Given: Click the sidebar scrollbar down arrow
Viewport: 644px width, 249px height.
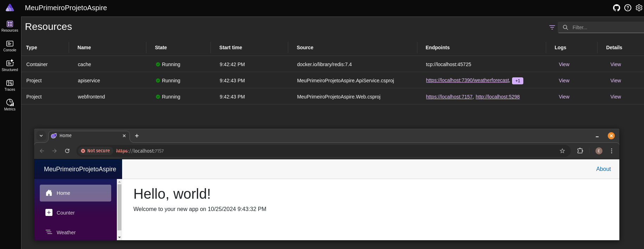Looking at the screenshot, I should (119, 237).
